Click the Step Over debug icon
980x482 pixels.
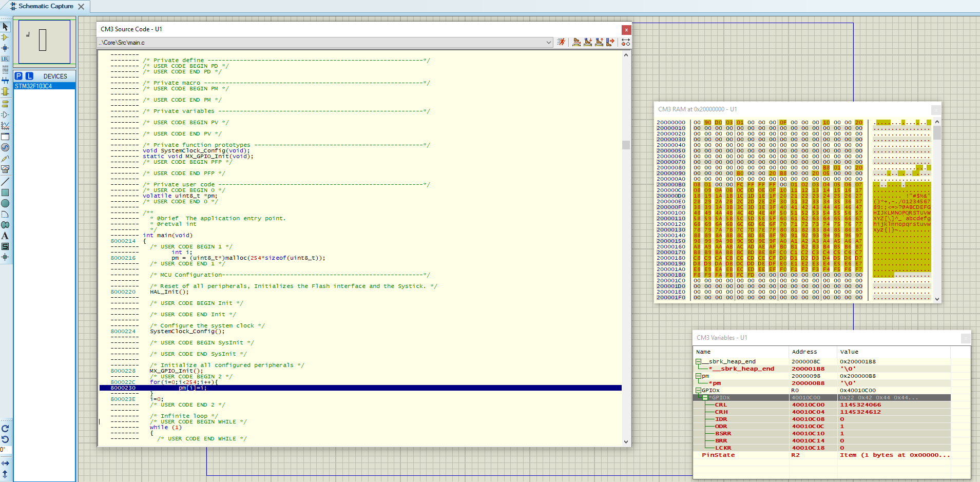click(x=577, y=42)
